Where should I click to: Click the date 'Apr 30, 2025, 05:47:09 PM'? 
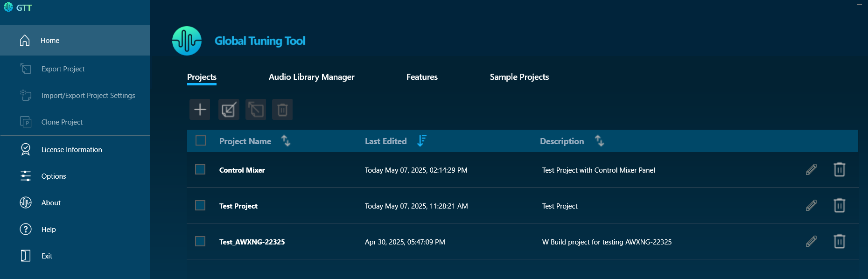click(x=405, y=242)
